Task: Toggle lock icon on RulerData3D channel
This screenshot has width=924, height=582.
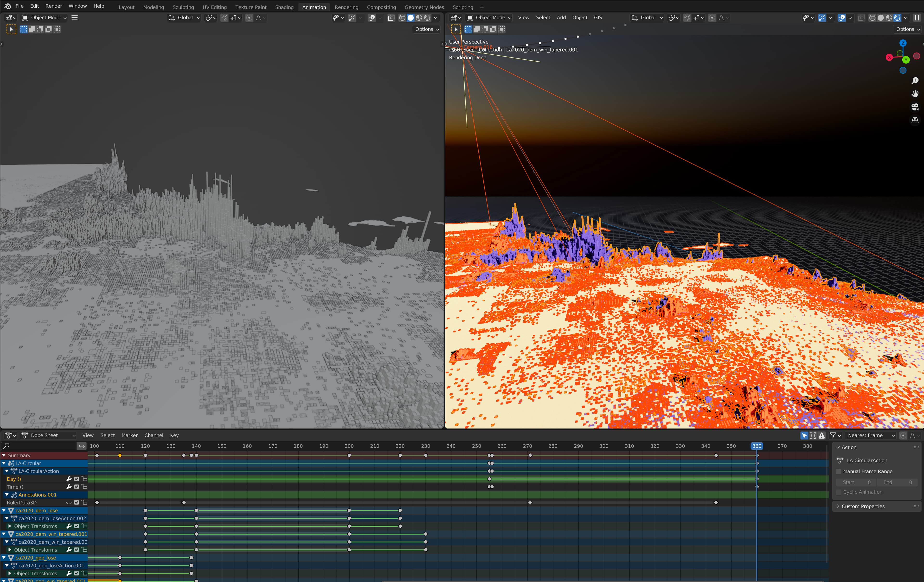Action: pos(84,503)
